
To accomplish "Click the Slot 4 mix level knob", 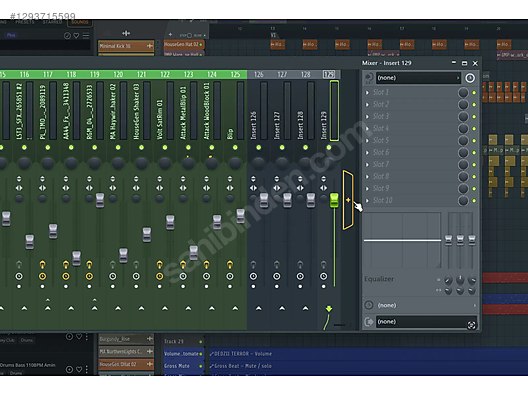I will click(463, 129).
